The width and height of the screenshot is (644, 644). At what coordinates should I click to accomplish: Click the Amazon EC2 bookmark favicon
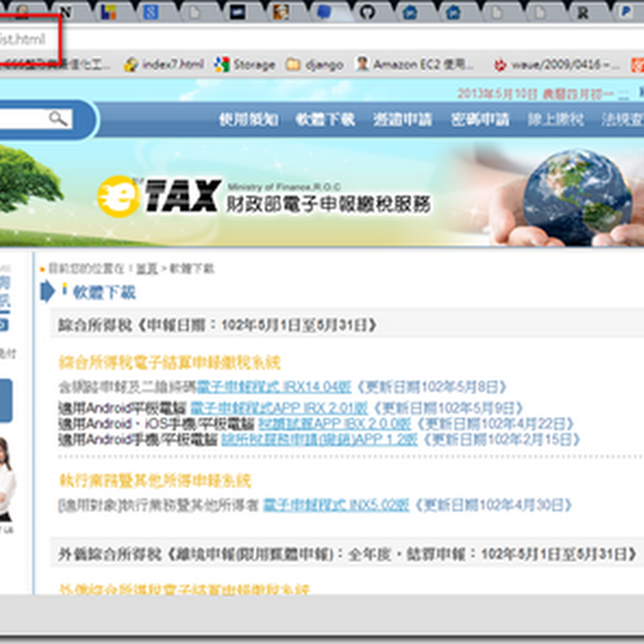[x=362, y=64]
